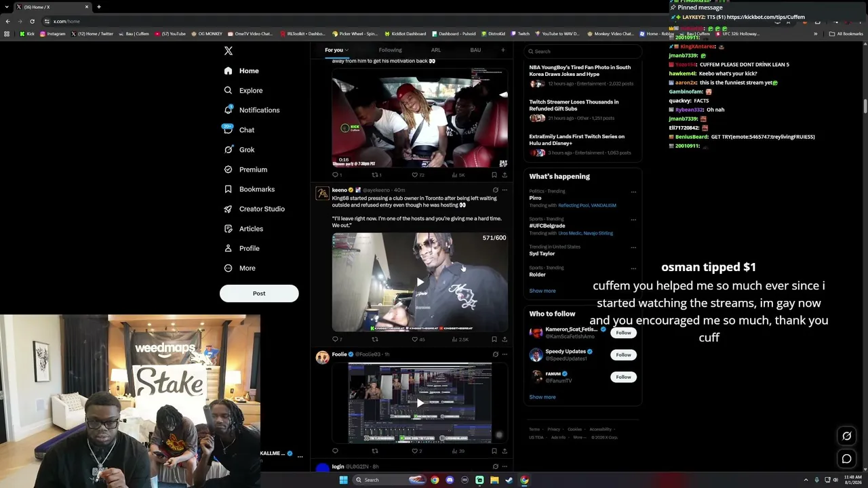Viewport: 868px width, 488px height.
Task: Show more trends under What's happening
Action: (x=542, y=291)
